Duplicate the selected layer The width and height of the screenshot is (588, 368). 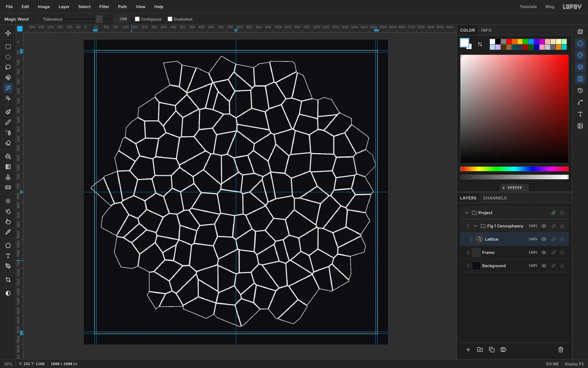492,350
